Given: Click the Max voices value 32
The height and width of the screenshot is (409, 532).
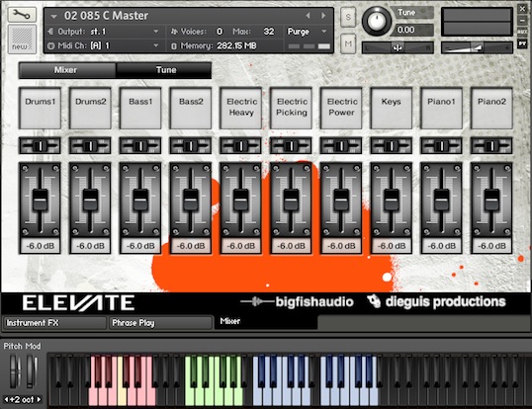Looking at the screenshot, I should [269, 32].
